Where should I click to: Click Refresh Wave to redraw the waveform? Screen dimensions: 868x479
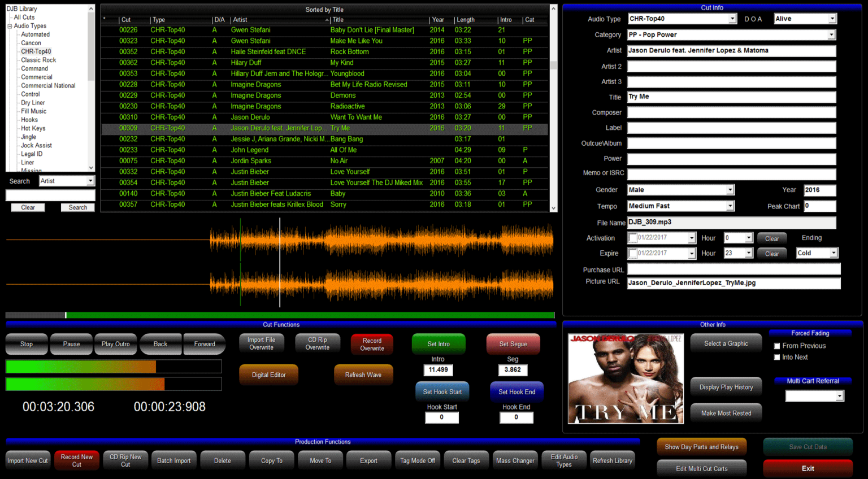pyautogui.click(x=363, y=374)
